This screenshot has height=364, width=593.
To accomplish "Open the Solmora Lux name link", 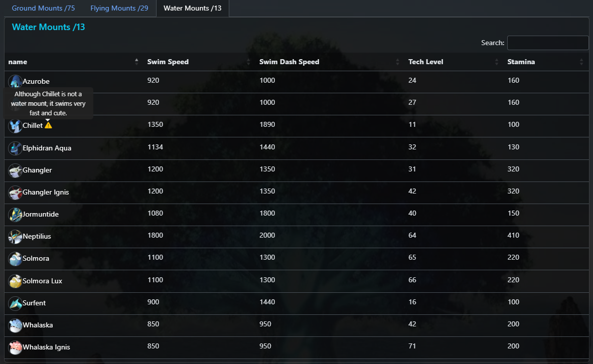I will (x=42, y=281).
